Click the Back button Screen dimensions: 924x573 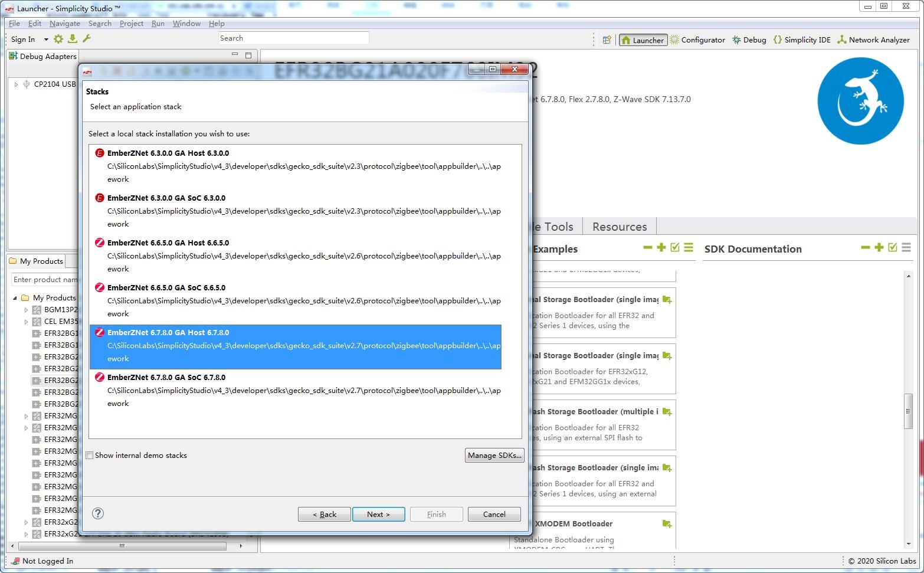point(325,514)
